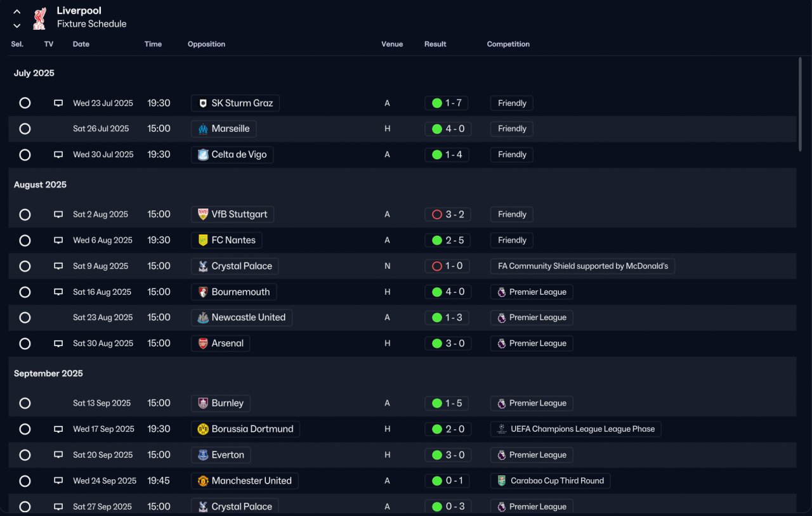Viewport: 812px width, 516px height.
Task: Select the Arsenal fixture radio button
Action: point(25,344)
